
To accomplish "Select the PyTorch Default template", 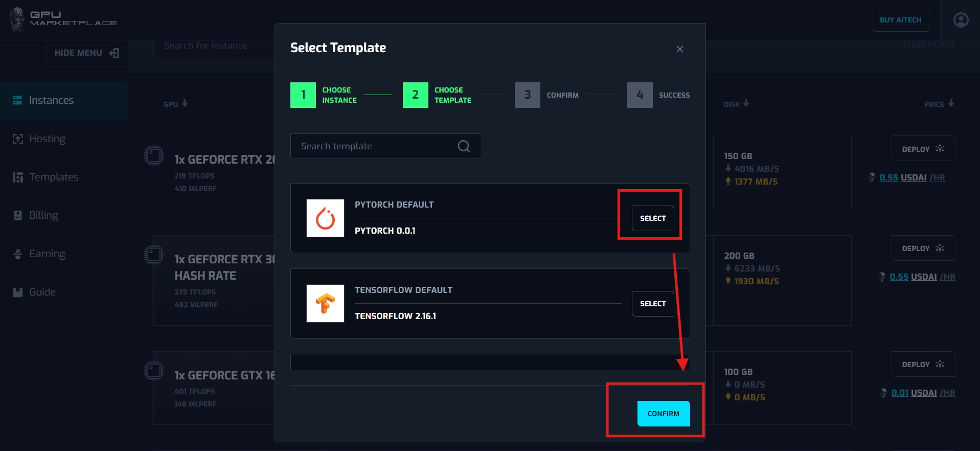I will click(653, 218).
